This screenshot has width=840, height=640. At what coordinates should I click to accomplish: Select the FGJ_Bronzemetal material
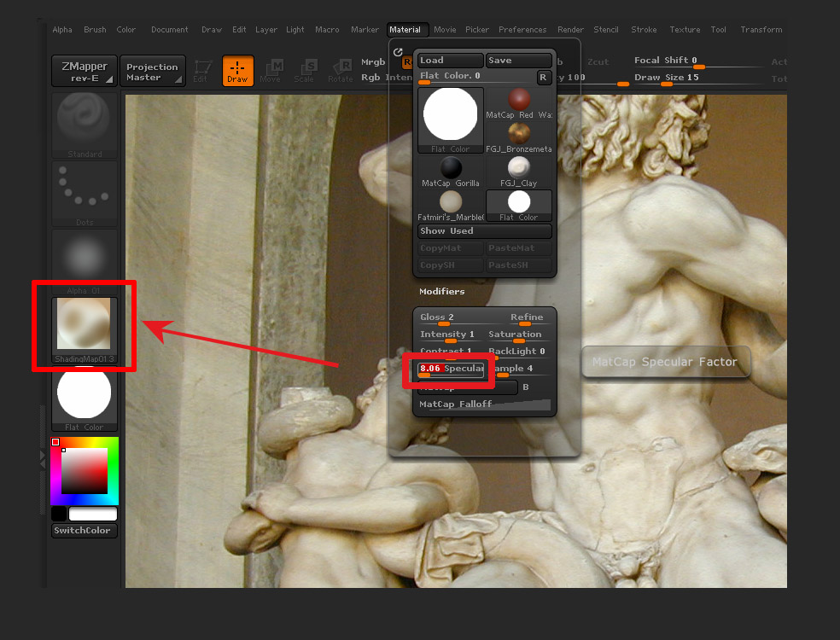coord(519,138)
